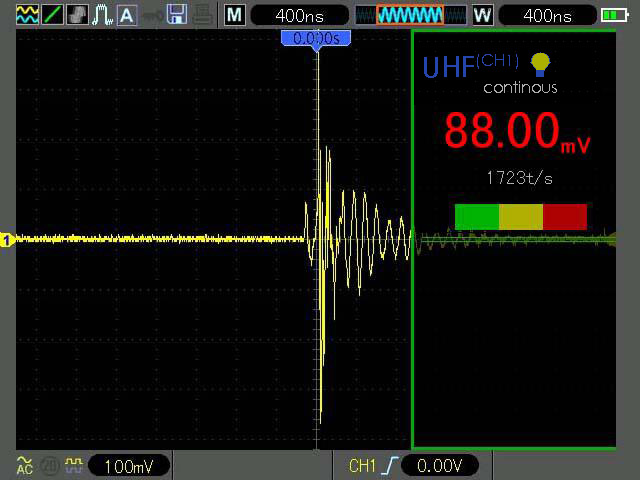Click the greyed 20 bandwidth limit icon

[x=50, y=466]
